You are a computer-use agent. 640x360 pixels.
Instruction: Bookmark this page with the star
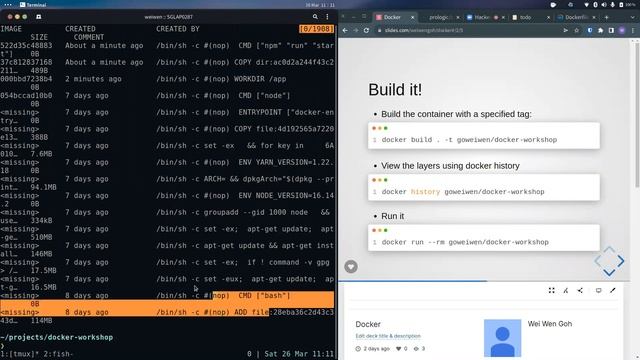tap(576, 30)
